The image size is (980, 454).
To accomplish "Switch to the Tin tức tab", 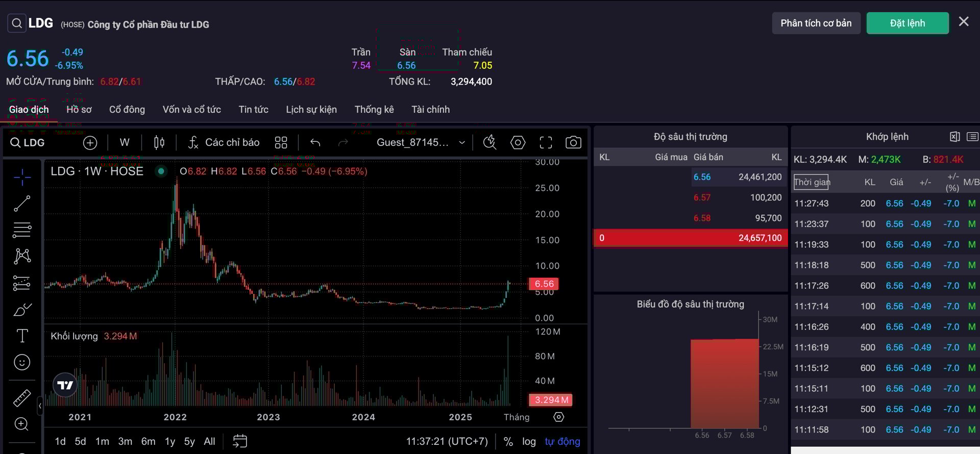I will pos(253,110).
